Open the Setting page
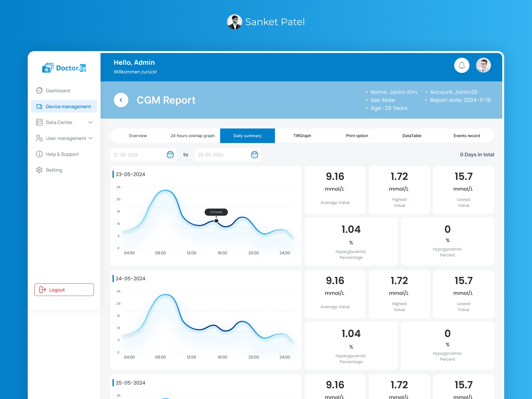This screenshot has width=532, height=399. (64, 170)
